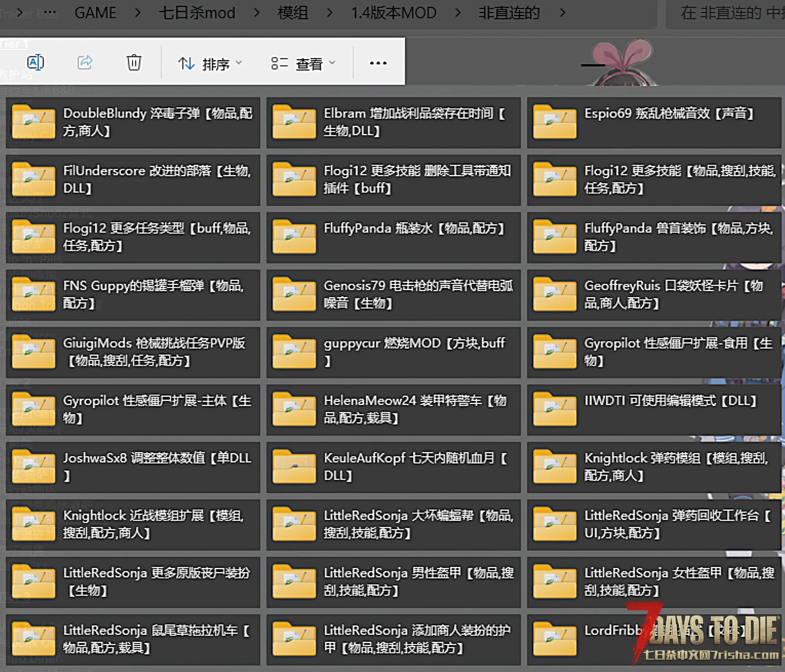Select IIWDTI 可使用编辑模式 folder icon
The image size is (785, 672).
click(x=555, y=409)
